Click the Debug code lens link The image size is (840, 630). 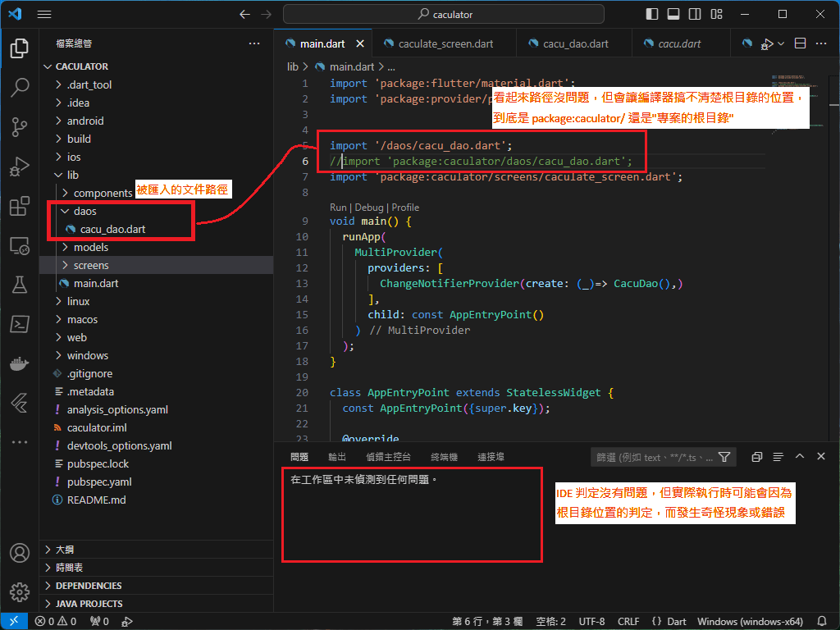pos(368,208)
